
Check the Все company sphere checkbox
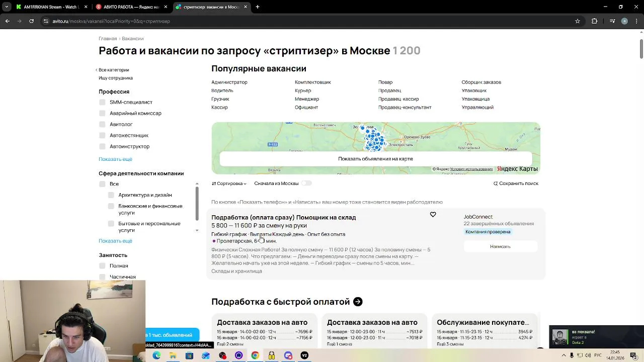tap(103, 184)
